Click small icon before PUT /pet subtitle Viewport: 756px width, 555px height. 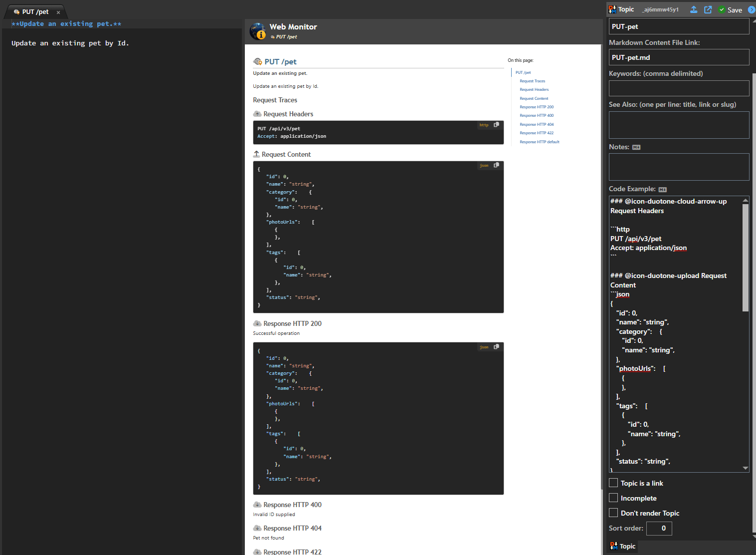(273, 37)
